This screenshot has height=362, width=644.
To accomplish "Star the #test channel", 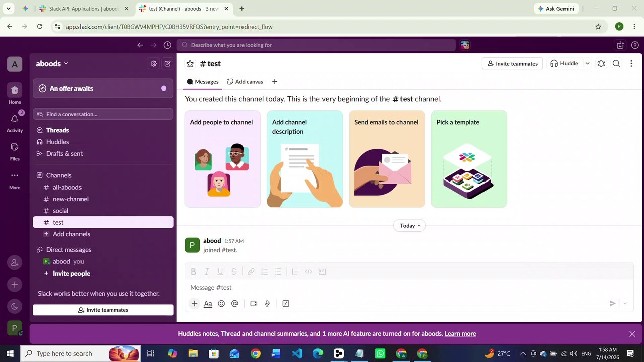I will (190, 64).
